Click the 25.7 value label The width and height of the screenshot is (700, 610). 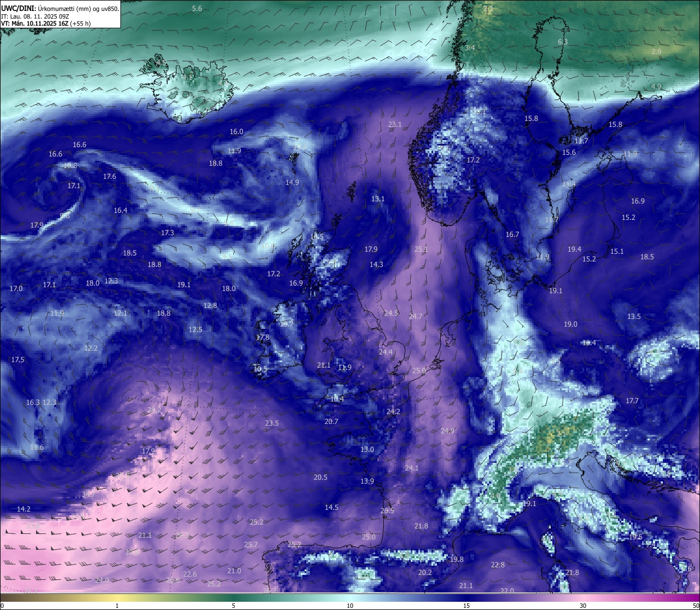pyautogui.click(x=251, y=545)
